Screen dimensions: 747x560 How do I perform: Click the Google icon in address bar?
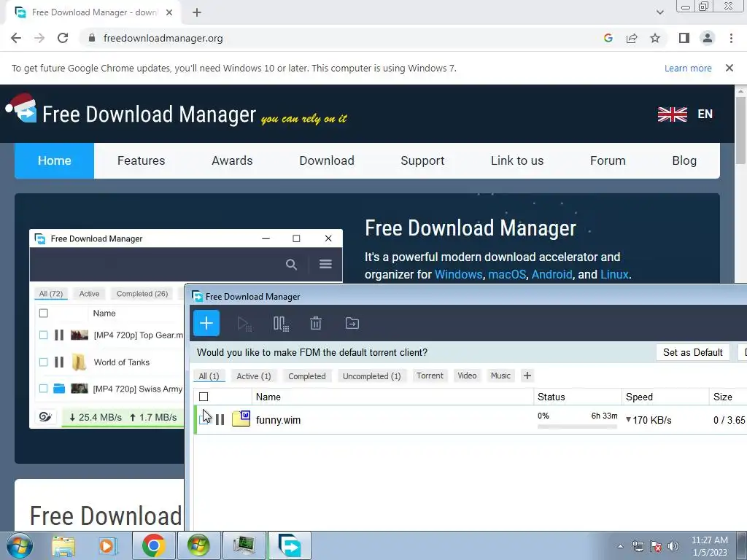608,38
